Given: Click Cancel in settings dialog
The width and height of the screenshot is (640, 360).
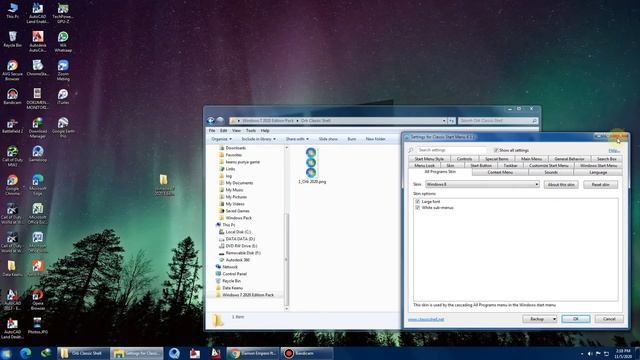Looking at the screenshot, I should coord(609,319).
